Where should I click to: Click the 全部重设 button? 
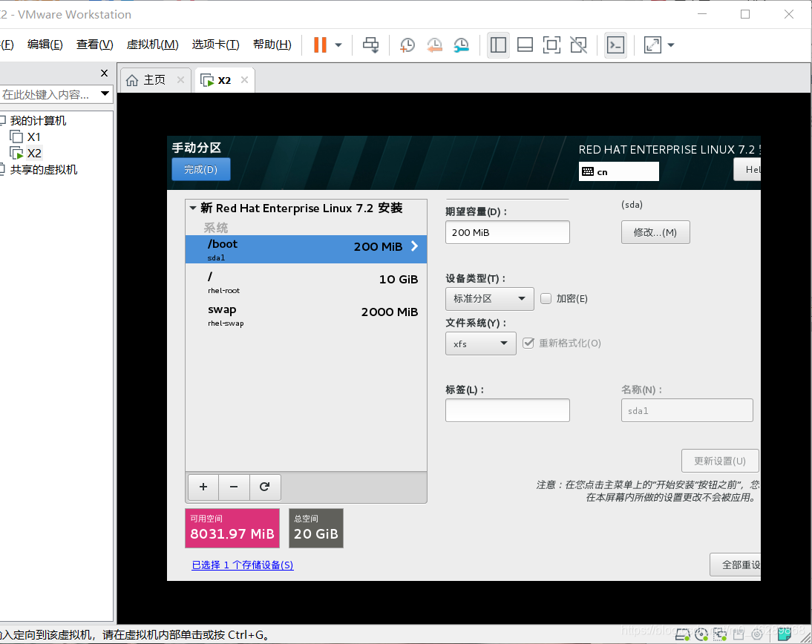coord(736,565)
